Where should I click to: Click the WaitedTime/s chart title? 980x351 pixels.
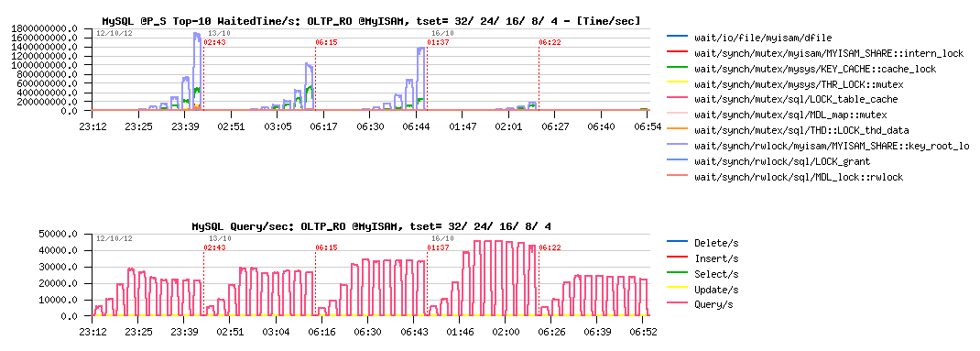[x=371, y=21]
